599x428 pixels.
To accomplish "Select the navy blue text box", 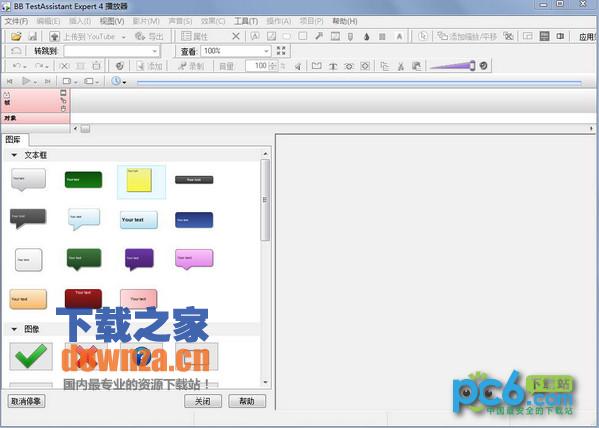I will [x=194, y=220].
